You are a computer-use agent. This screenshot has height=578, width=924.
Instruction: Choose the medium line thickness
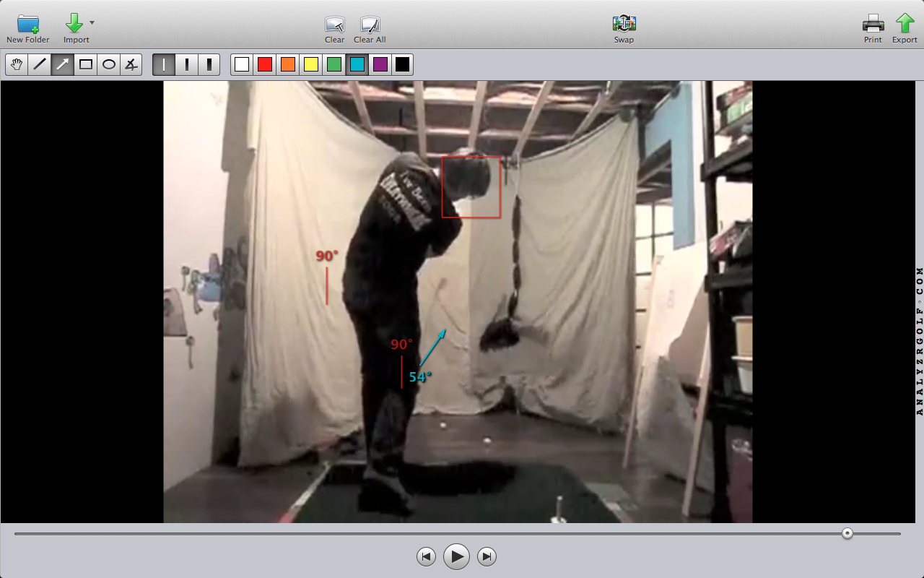point(187,64)
